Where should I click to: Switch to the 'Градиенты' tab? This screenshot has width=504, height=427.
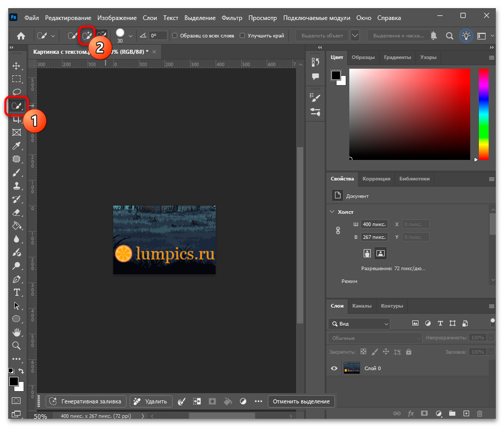[x=397, y=57]
